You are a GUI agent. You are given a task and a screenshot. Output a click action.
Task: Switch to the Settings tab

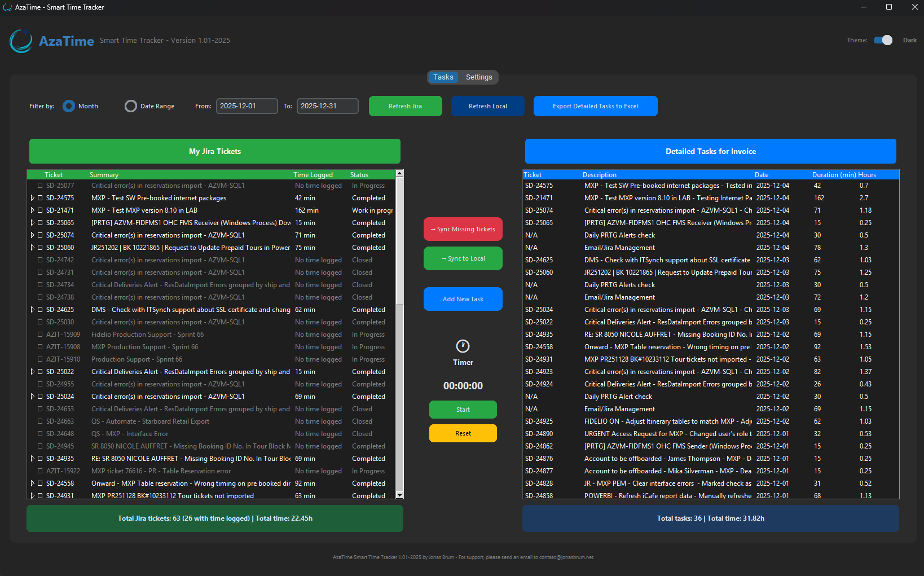tap(479, 77)
